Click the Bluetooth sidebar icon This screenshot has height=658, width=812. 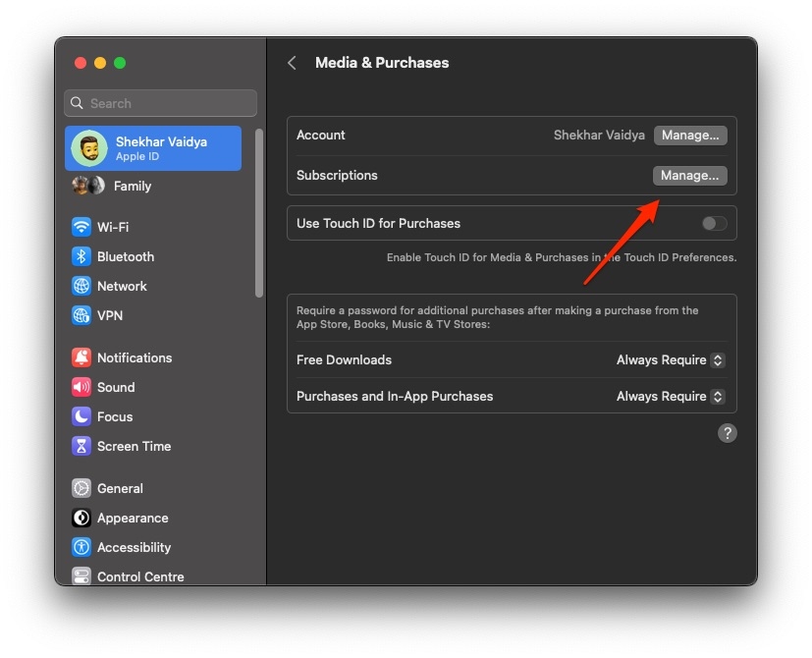81,256
